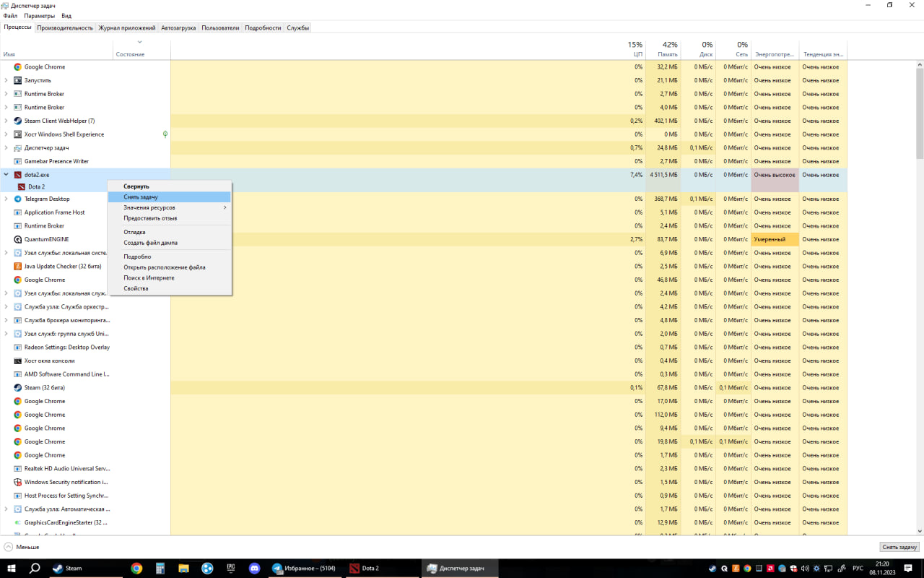Open the Параметры menu

coord(39,15)
